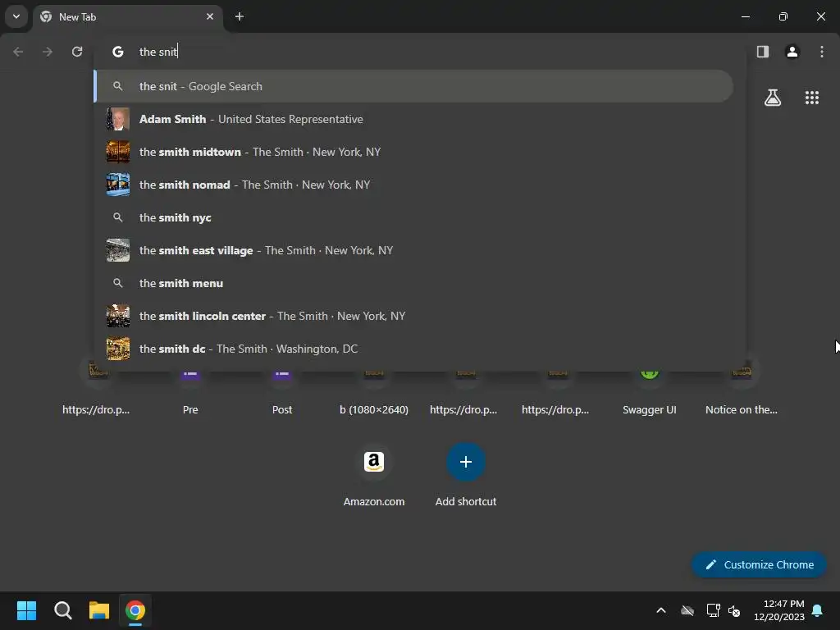Choose 'the smith nyc' suggestion
This screenshot has height=630, width=840.
(x=413, y=217)
